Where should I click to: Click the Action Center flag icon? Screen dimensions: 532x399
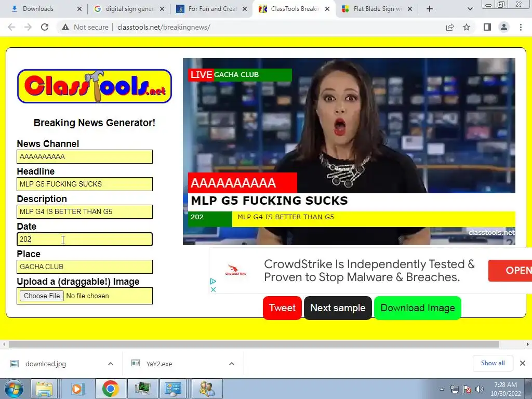[x=467, y=389]
